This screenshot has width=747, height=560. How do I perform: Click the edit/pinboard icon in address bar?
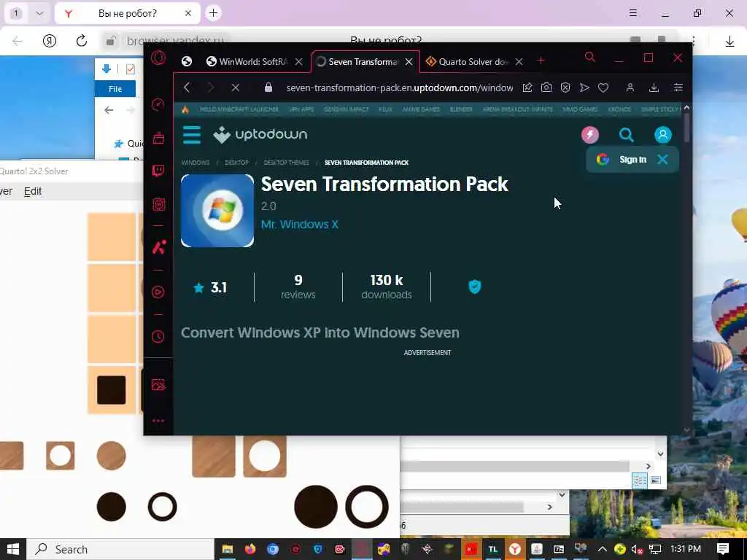click(527, 87)
